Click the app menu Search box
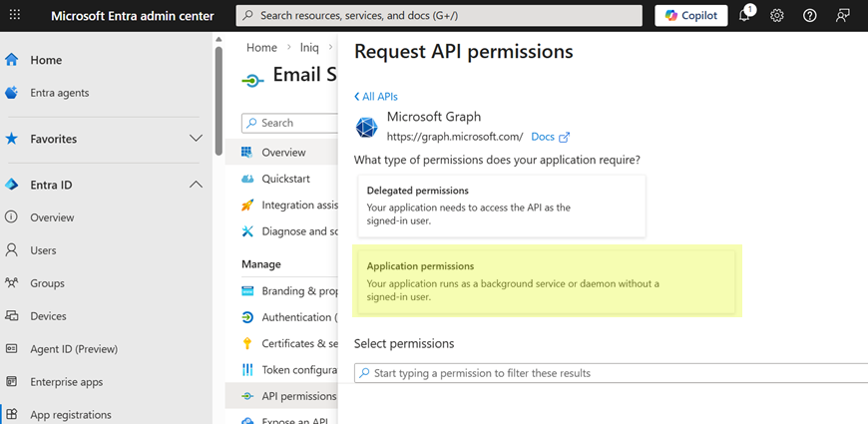This screenshot has height=424, width=868. 289,123
